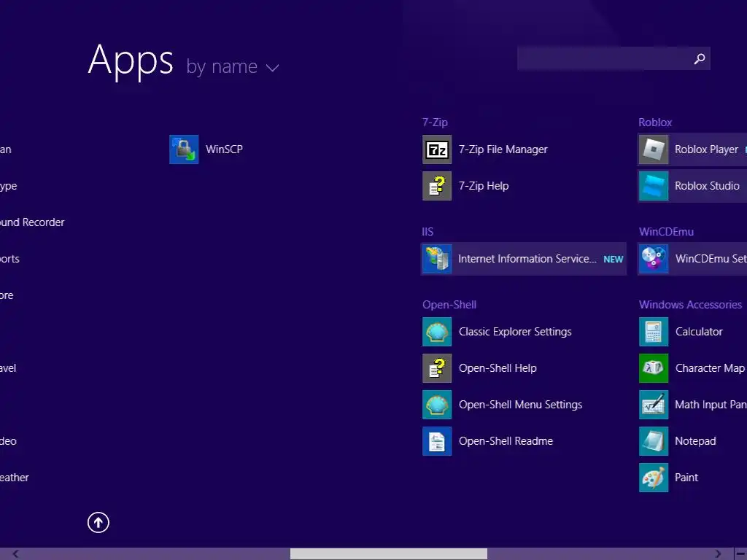Click the scrollbar right arrow
The width and height of the screenshot is (747, 560).
[718, 554]
